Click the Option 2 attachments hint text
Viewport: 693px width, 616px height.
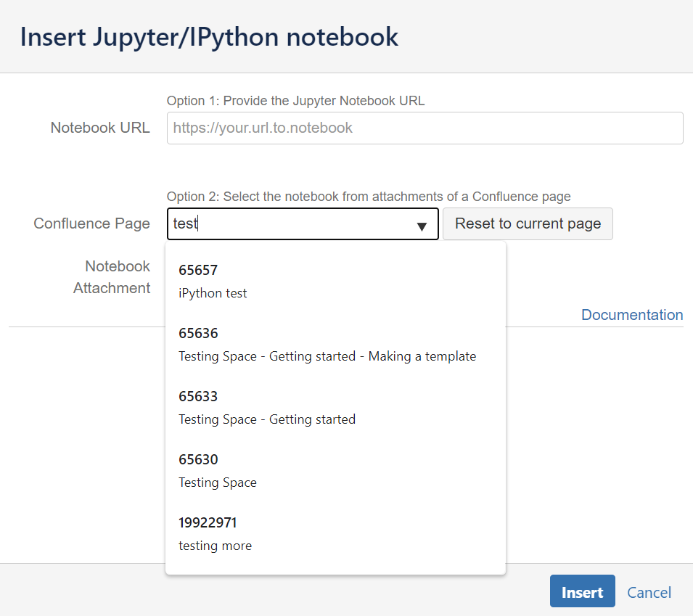coord(369,197)
